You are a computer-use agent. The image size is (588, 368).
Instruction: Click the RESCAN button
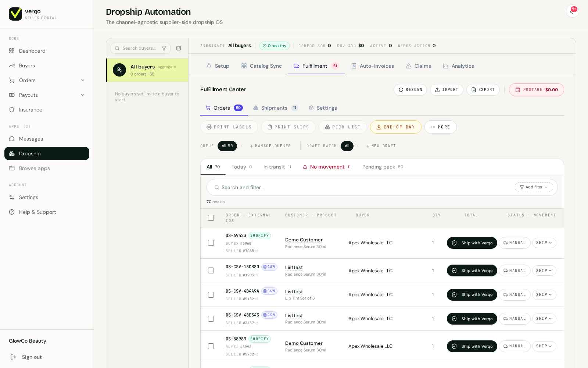pyautogui.click(x=410, y=90)
